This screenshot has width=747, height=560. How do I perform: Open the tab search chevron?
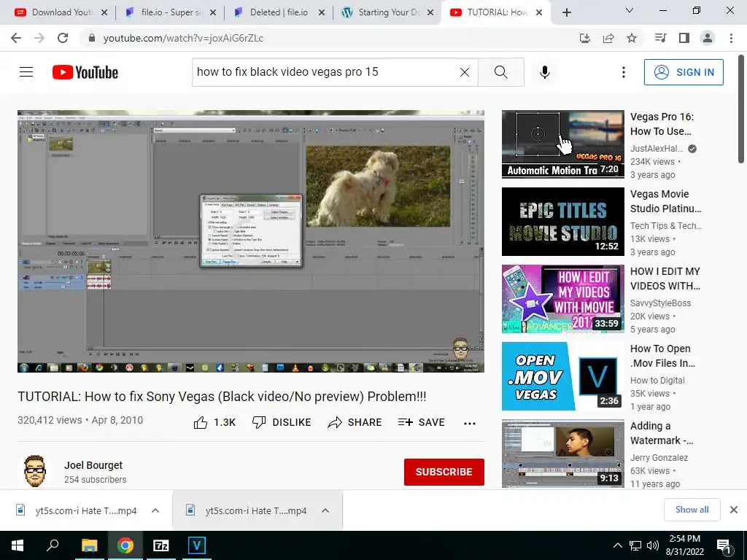point(630,10)
